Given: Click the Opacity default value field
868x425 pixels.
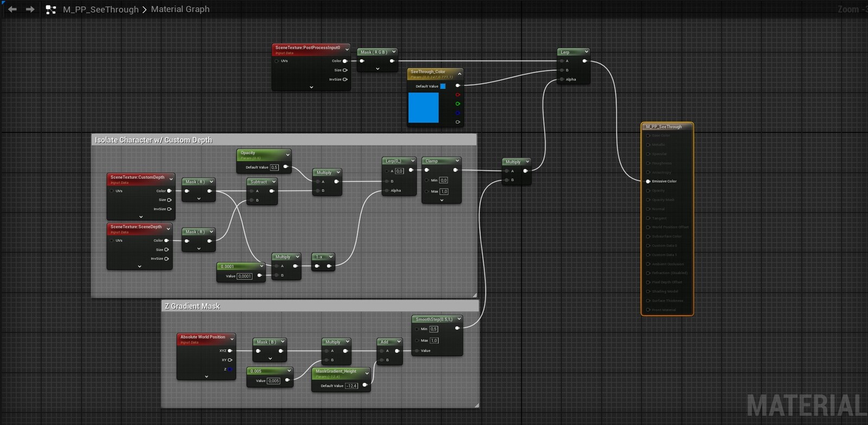Looking at the screenshot, I should tap(275, 167).
